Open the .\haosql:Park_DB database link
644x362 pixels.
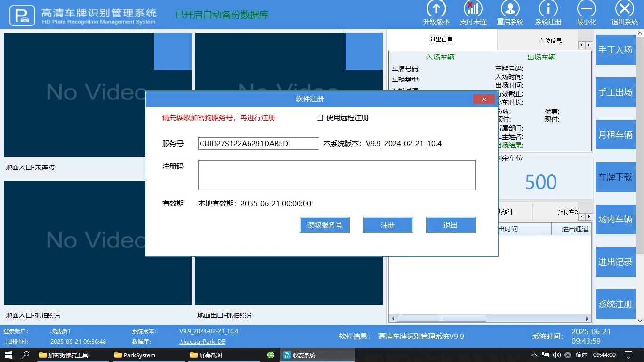202,342
